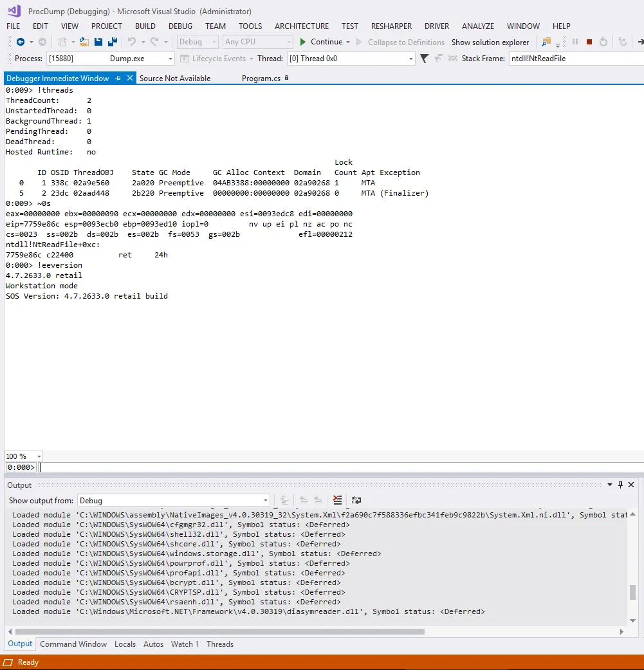Toggle Word Wrap in the Output panel
Image resolution: width=644 pixels, height=670 pixels.
[356, 500]
